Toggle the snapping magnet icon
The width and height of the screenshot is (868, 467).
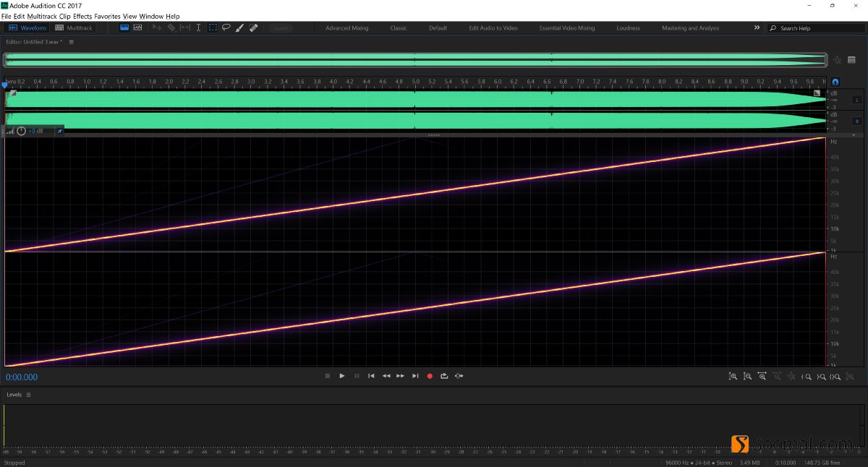835,82
